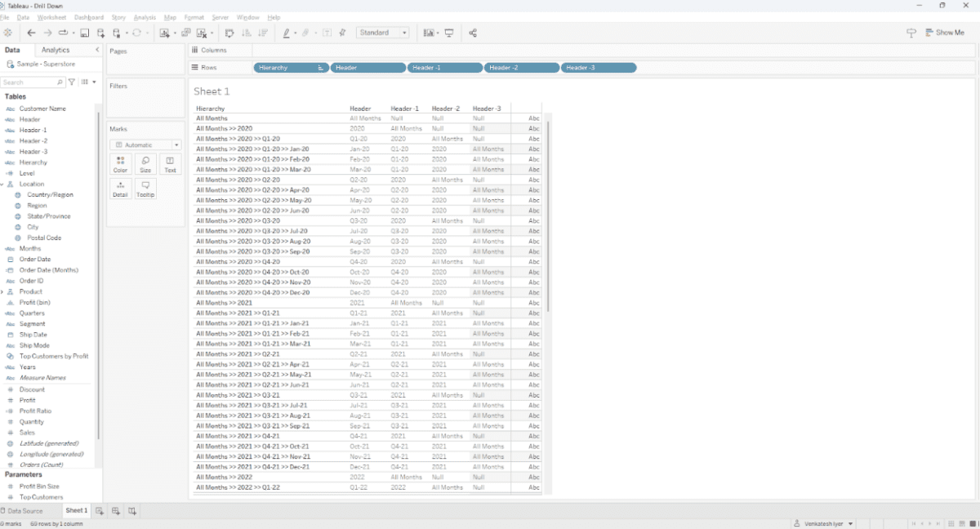Click the Save workbook icon
Viewport: 980px width, 529px height.
click(85, 33)
